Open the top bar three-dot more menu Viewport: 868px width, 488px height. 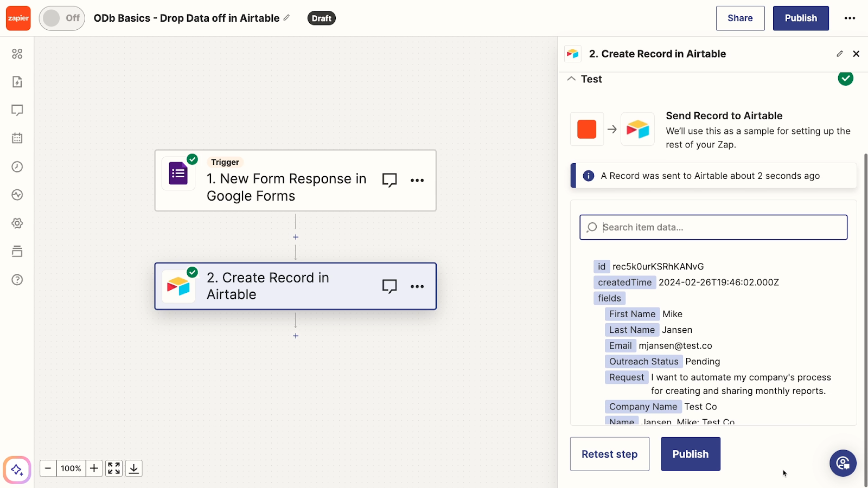point(850,18)
